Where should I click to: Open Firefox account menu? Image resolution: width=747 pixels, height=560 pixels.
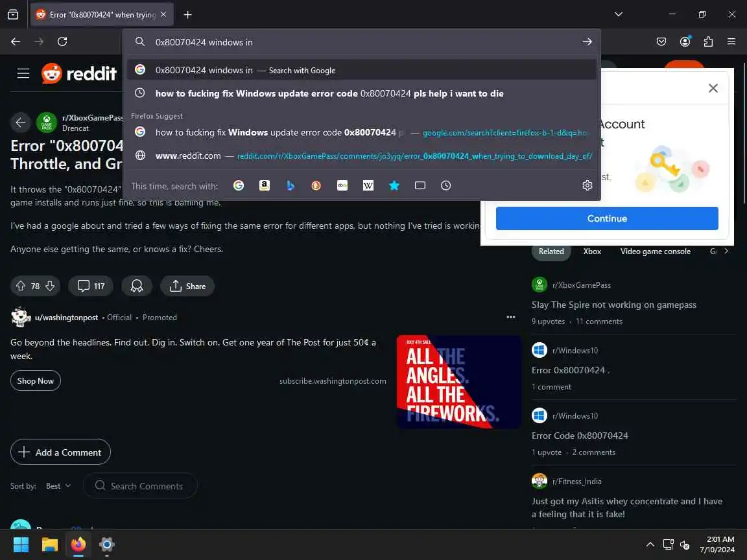coord(685,42)
